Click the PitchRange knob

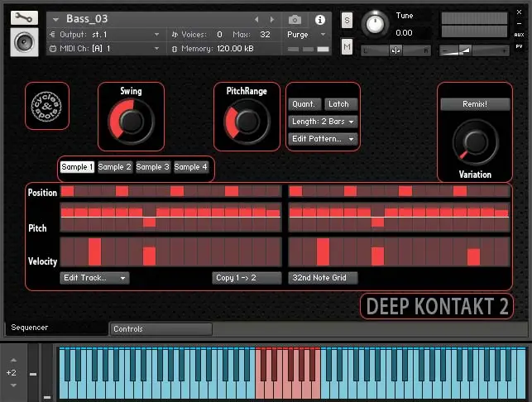(247, 121)
